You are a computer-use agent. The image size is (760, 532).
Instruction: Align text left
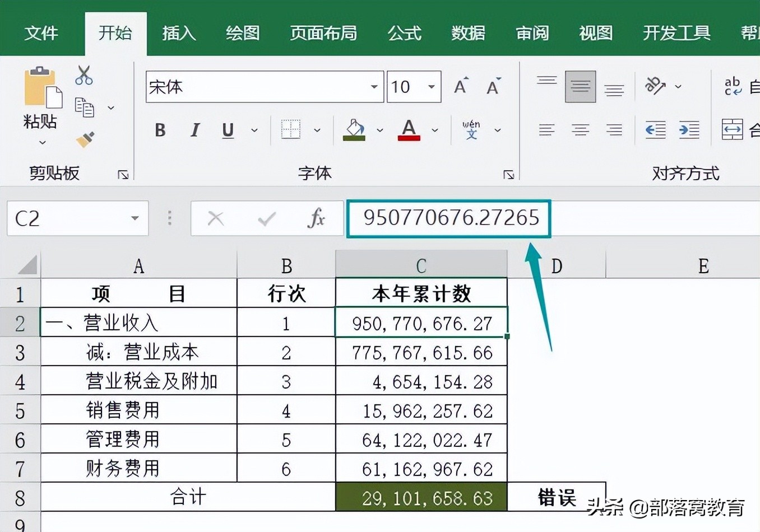pos(546,130)
